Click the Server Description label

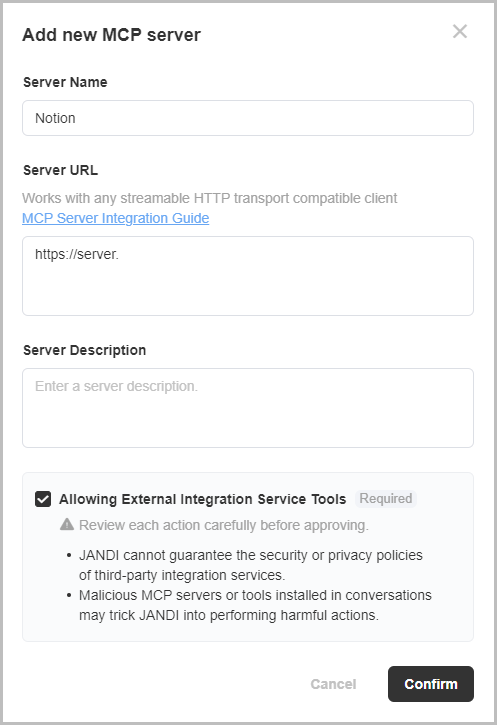[85, 350]
